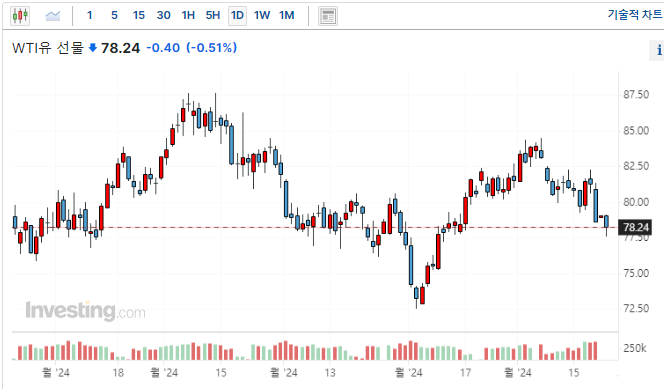Switch to area line chart icon
This screenshot has height=389, width=664.
[53, 16]
